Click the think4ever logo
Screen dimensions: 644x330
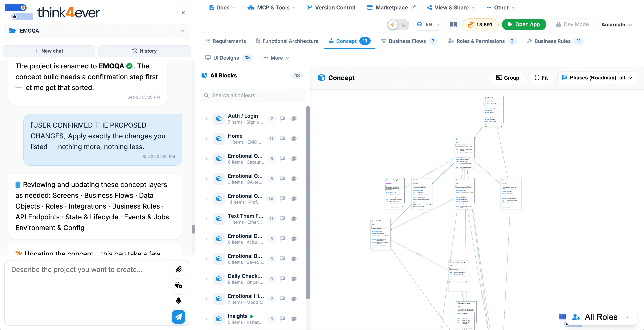click(x=53, y=12)
